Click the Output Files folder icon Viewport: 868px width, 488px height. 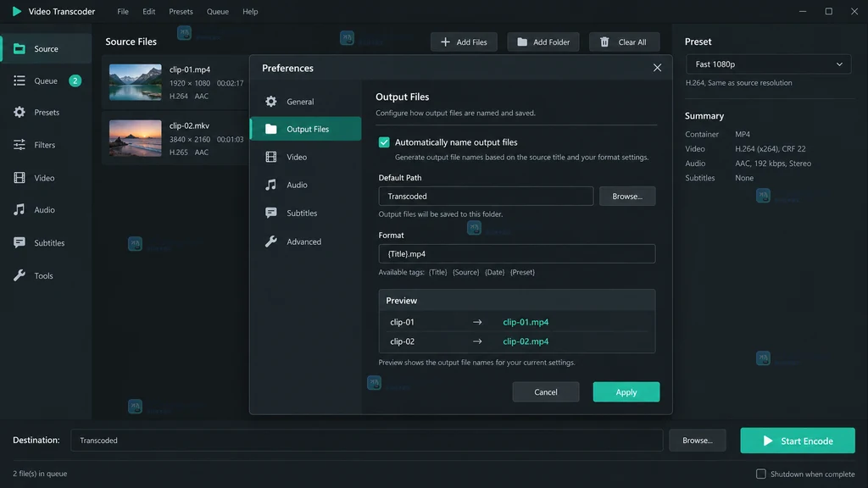coord(270,129)
